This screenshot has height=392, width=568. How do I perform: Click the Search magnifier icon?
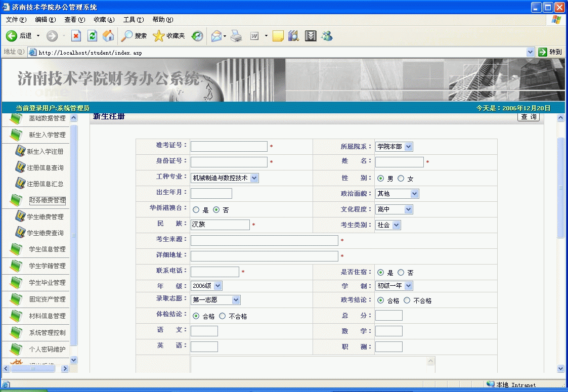point(126,35)
